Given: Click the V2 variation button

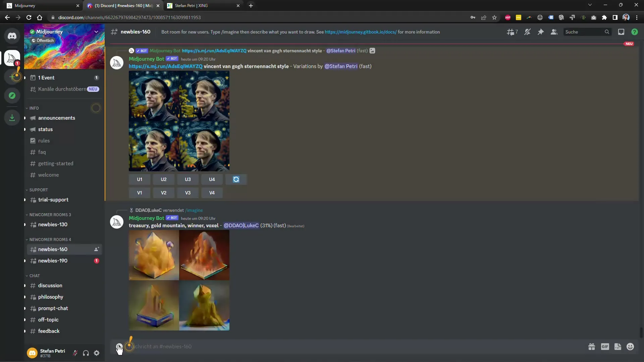Looking at the screenshot, I should coord(164,193).
